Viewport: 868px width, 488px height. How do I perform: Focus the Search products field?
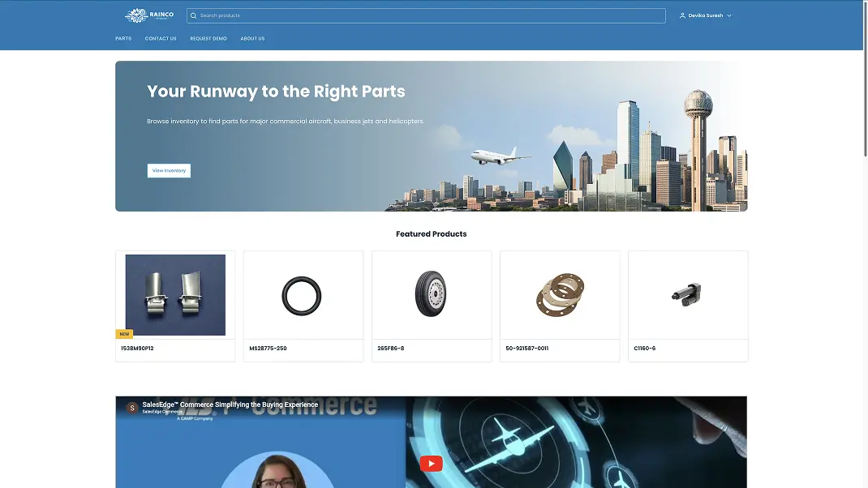(426, 15)
